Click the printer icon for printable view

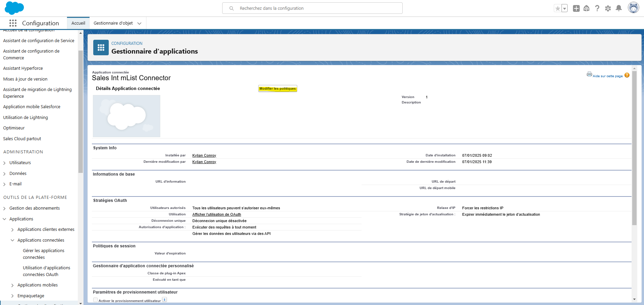[589, 74]
